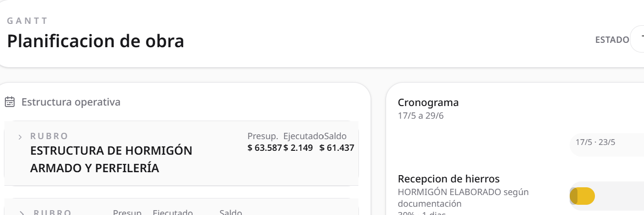Click the GANTT section label
This screenshot has width=644, height=215.
click(28, 21)
